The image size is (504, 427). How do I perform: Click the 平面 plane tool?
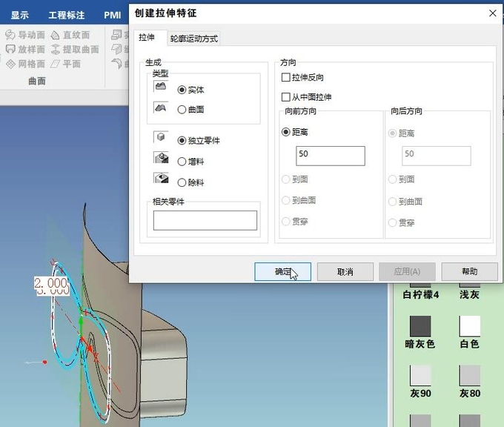point(65,64)
